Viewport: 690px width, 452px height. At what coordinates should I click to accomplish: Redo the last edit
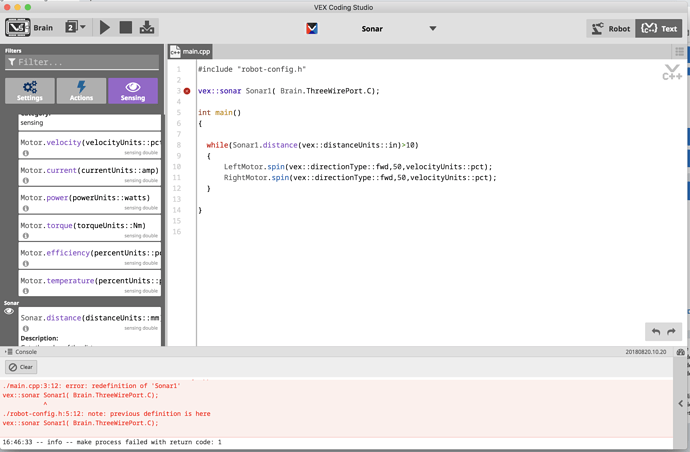pos(672,331)
